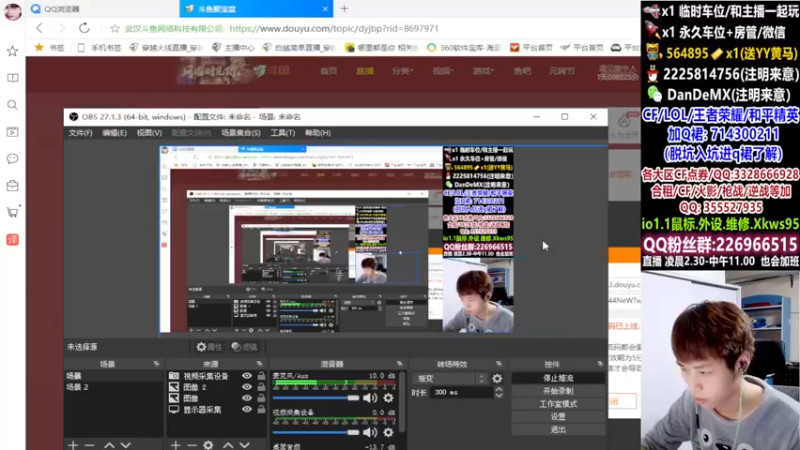Toggle lock on 图像 source

pyautogui.click(x=261, y=398)
